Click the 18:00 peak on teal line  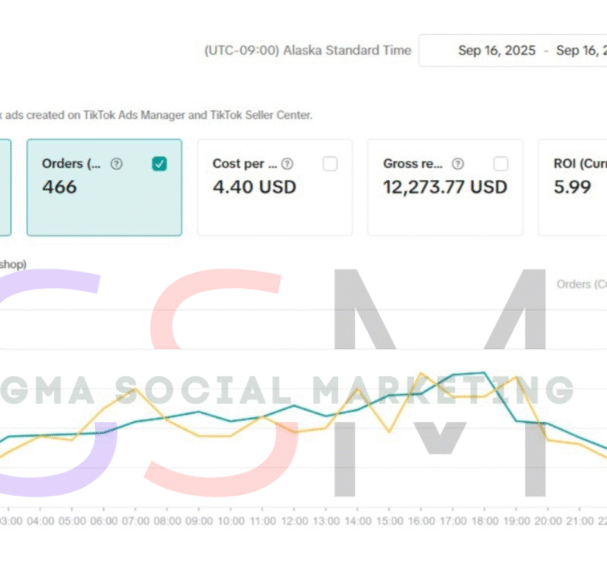pyautogui.click(x=485, y=373)
